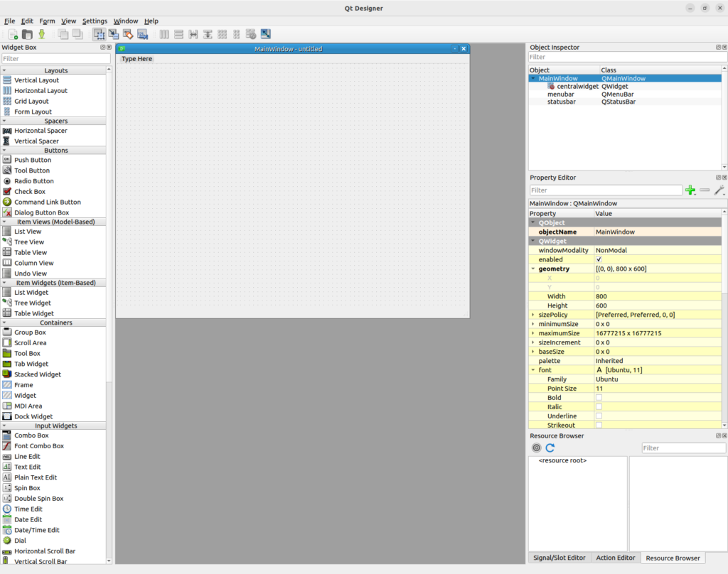The height and width of the screenshot is (574, 728).
Task: Click Edit Resources icon in Resource Browser
Action: (536, 448)
